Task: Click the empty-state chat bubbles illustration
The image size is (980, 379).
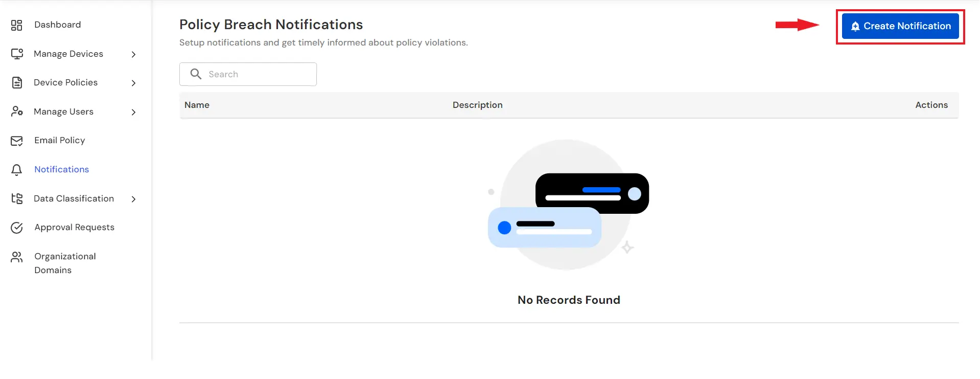Action: point(568,205)
